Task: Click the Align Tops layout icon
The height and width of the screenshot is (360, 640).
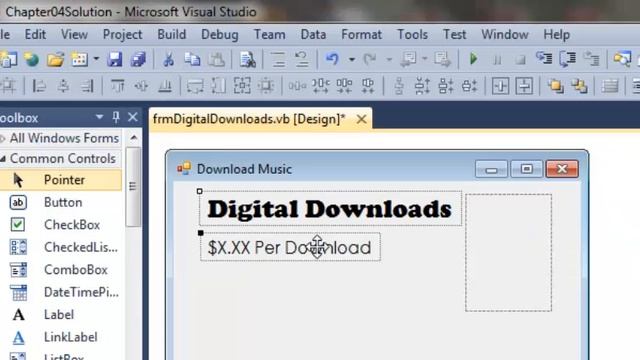Action: click(118, 86)
